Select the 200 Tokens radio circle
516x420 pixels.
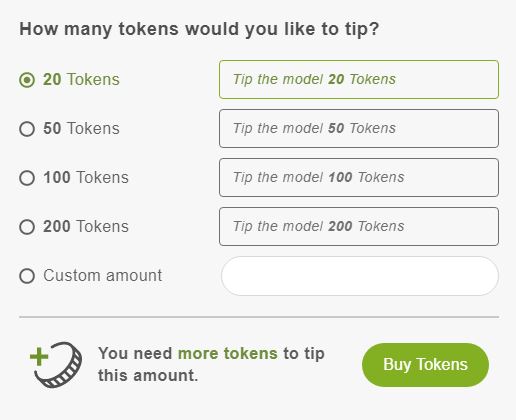pyautogui.click(x=27, y=227)
